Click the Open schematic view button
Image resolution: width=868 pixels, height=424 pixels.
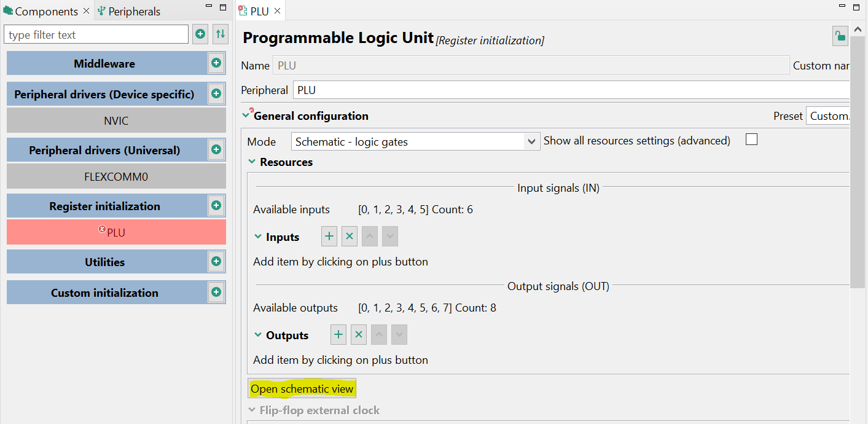point(302,388)
